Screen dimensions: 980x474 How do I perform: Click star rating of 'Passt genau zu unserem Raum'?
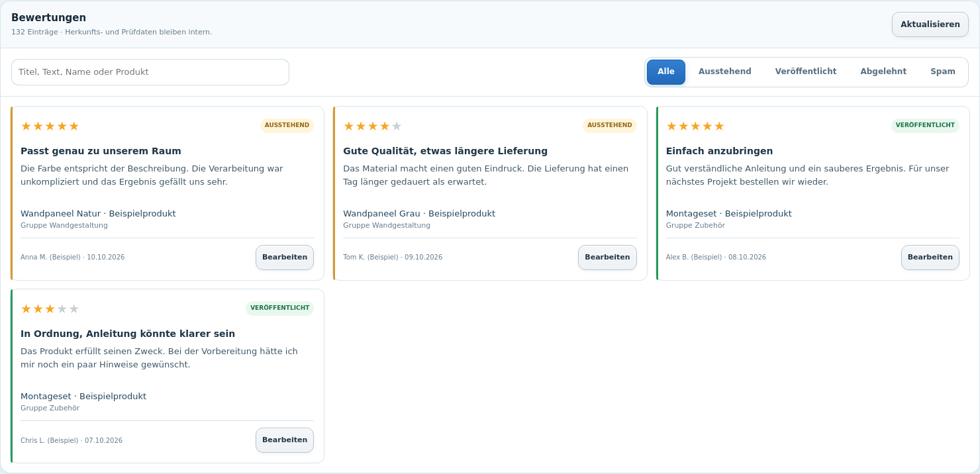(50, 126)
